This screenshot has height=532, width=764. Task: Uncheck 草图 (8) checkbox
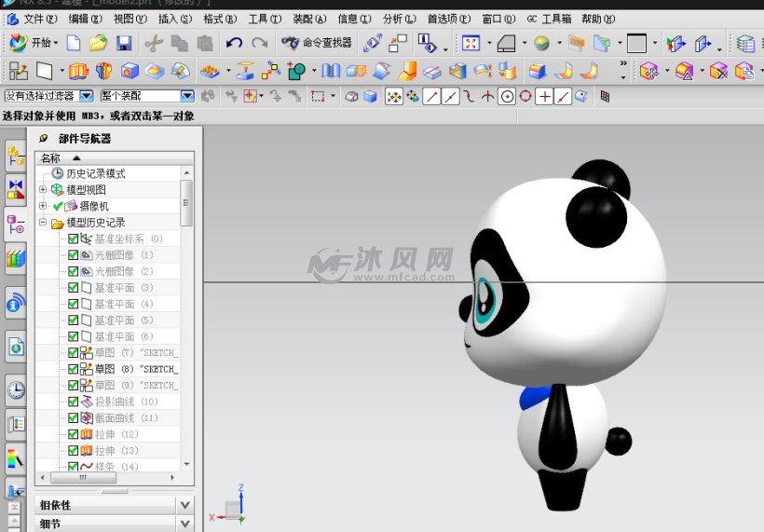(x=73, y=369)
